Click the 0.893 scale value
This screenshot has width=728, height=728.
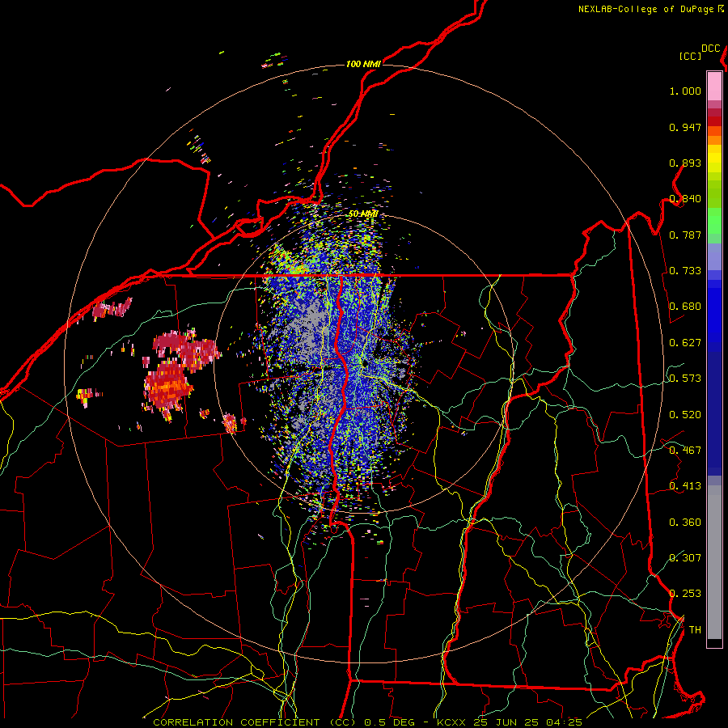pos(685,163)
